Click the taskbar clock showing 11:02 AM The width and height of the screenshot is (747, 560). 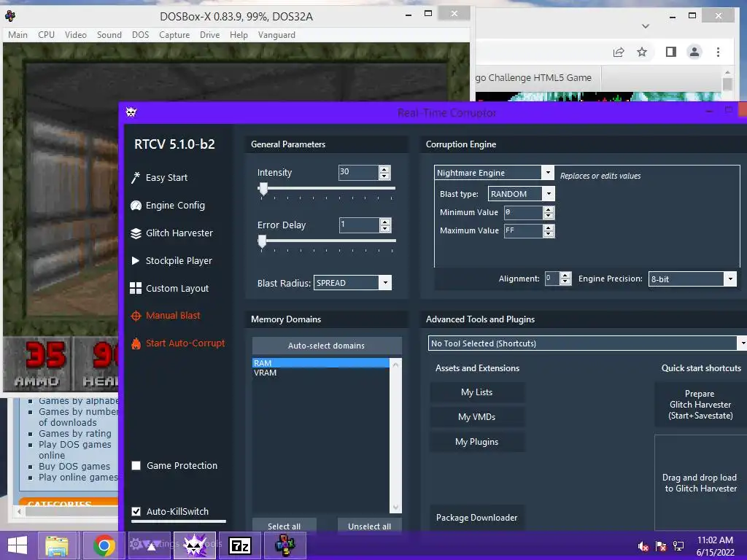pyautogui.click(x=715, y=546)
